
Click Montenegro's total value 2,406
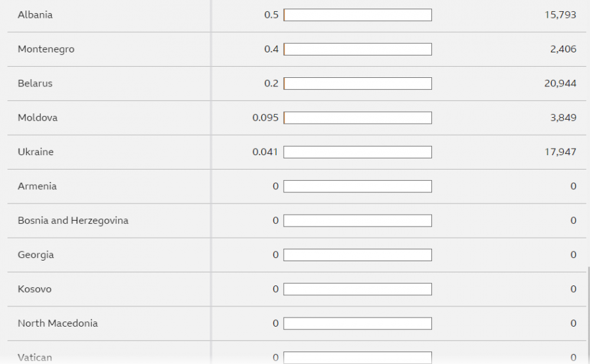click(x=563, y=49)
